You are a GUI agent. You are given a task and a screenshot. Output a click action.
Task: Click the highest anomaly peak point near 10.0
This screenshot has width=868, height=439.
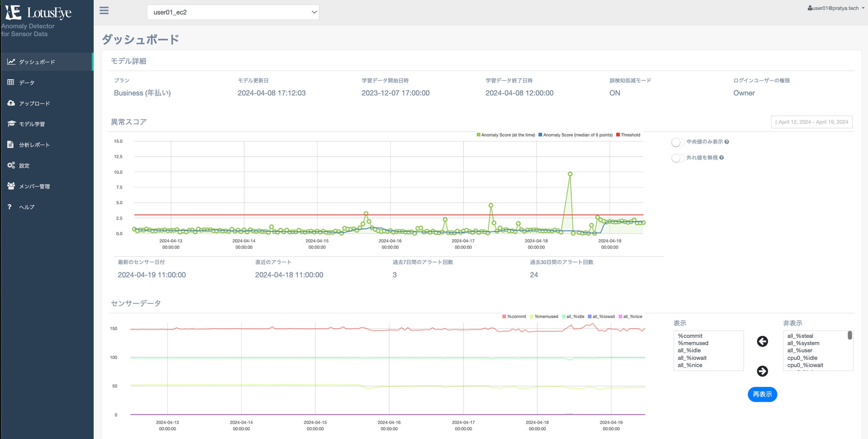point(570,174)
